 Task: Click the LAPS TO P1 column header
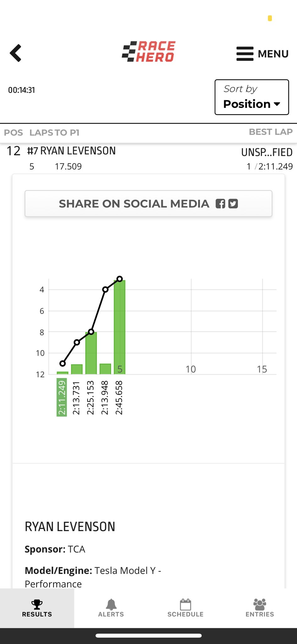[54, 133]
